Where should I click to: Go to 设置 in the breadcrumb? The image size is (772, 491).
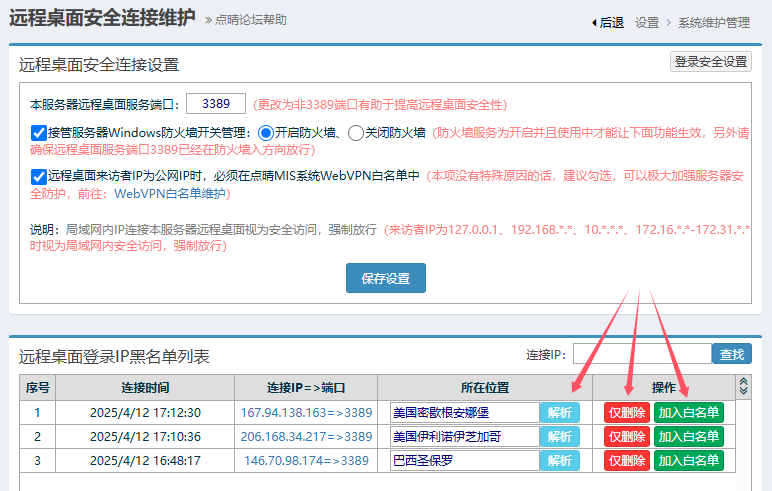pyautogui.click(x=647, y=22)
